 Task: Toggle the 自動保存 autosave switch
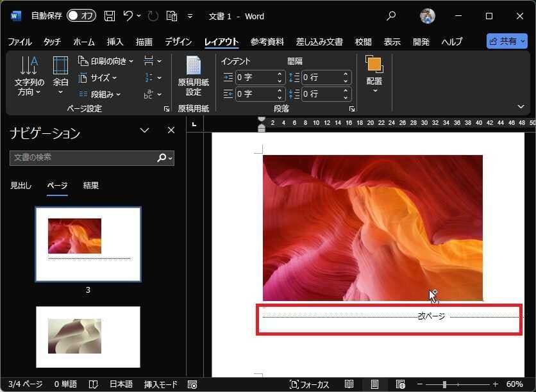pyautogui.click(x=81, y=16)
